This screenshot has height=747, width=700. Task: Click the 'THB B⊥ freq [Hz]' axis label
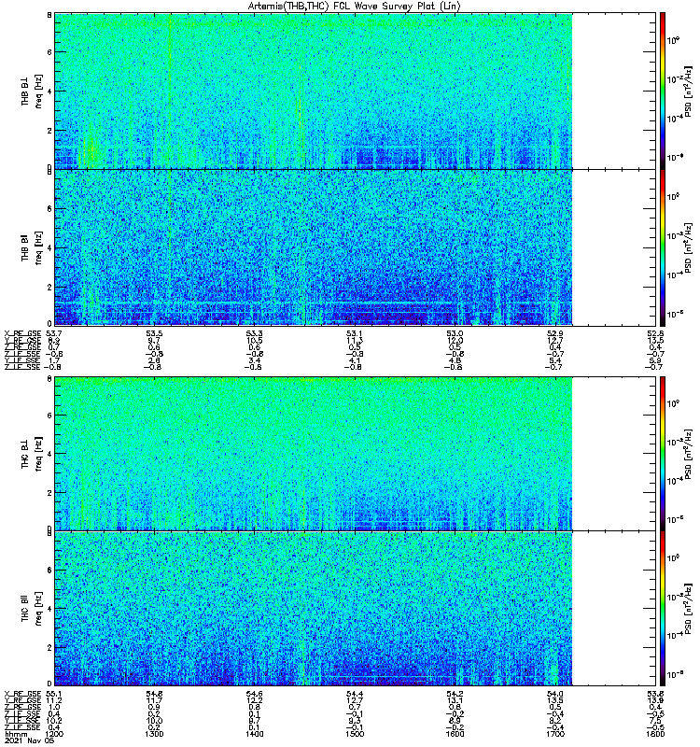(x=32, y=91)
